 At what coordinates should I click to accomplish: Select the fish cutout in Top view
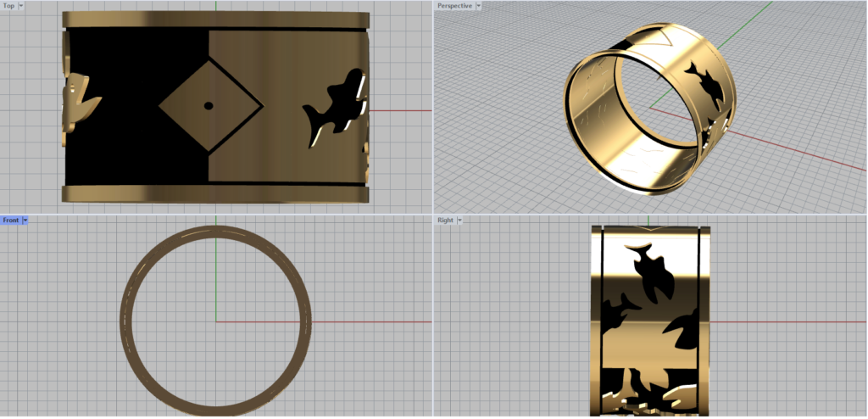click(x=335, y=106)
